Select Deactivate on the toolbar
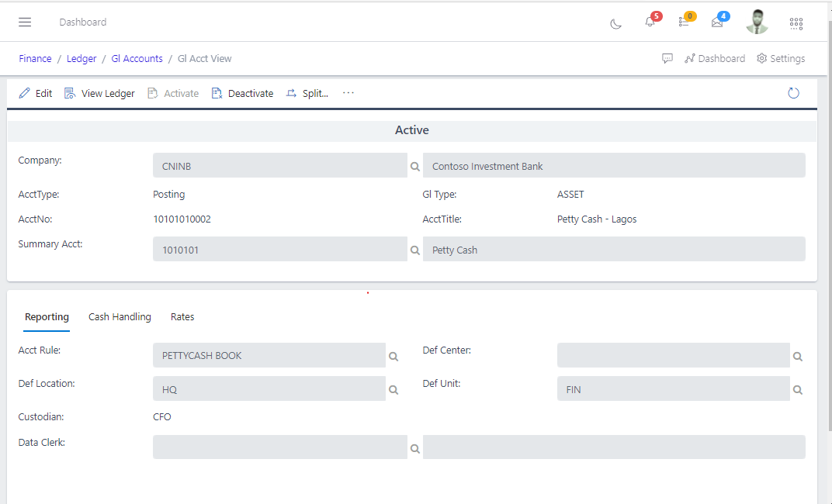832x504 pixels. tap(242, 93)
